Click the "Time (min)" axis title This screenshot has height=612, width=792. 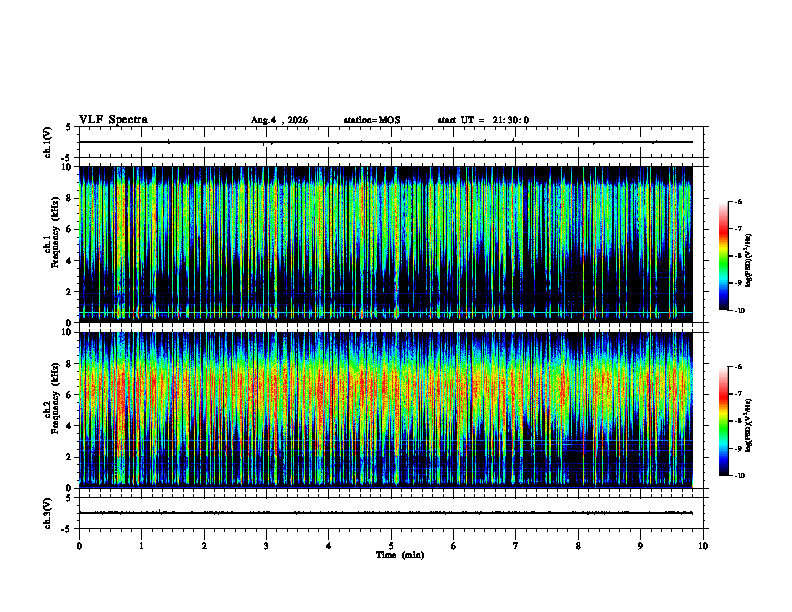400,555
